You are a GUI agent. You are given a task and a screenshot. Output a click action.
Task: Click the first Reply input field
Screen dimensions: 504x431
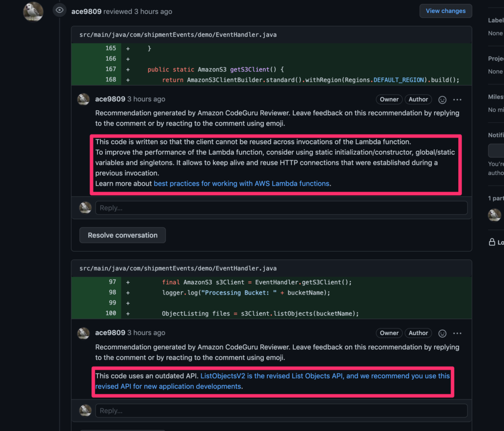coord(281,208)
